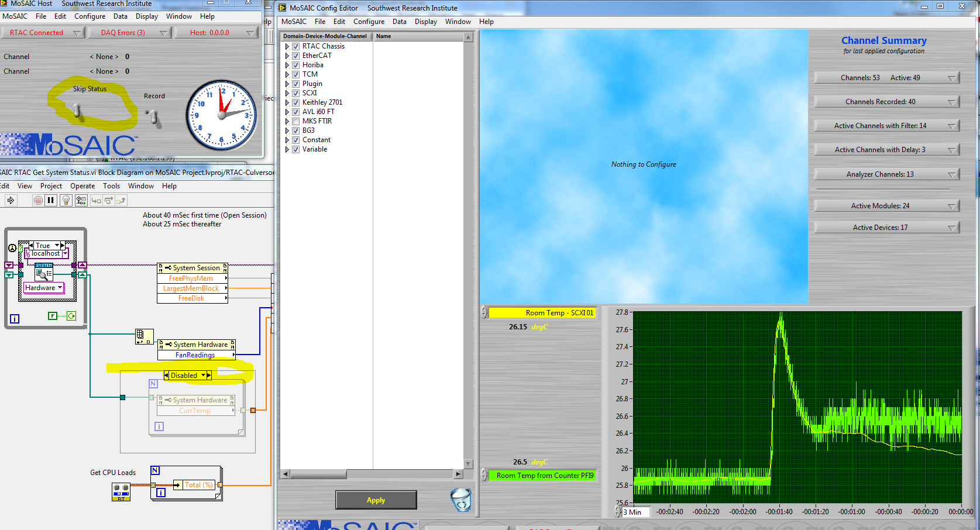Click the N terminal of CPU Loads loop
980x530 pixels.
[155, 470]
